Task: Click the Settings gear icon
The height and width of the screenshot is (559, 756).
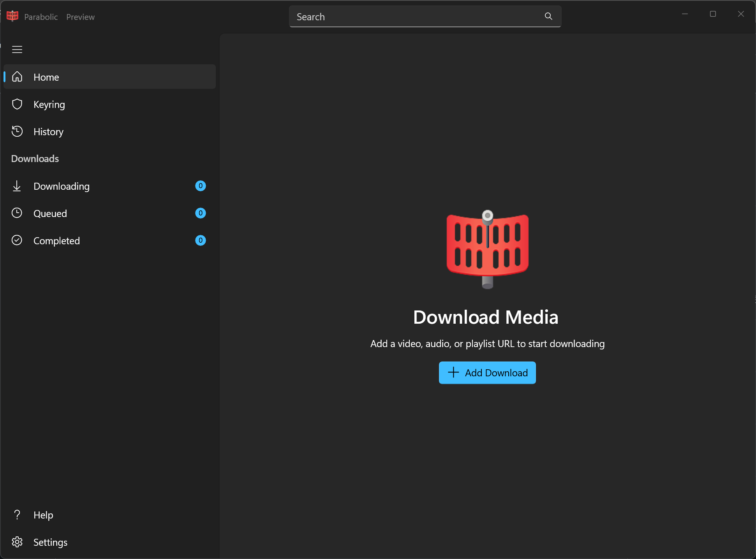Action: point(17,542)
